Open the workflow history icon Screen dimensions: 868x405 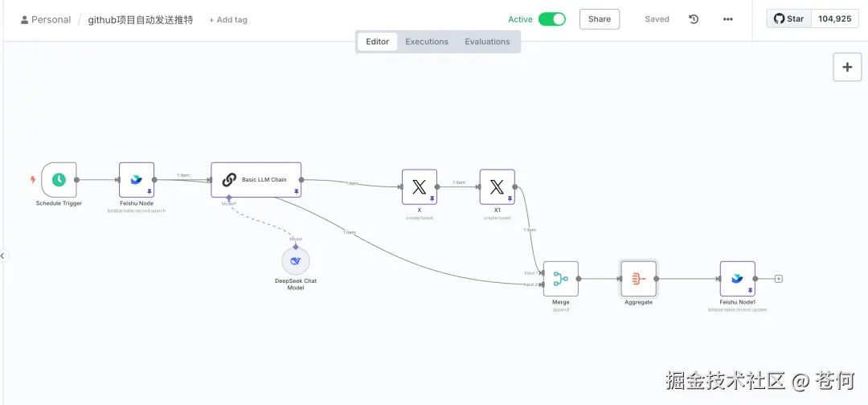tap(694, 19)
